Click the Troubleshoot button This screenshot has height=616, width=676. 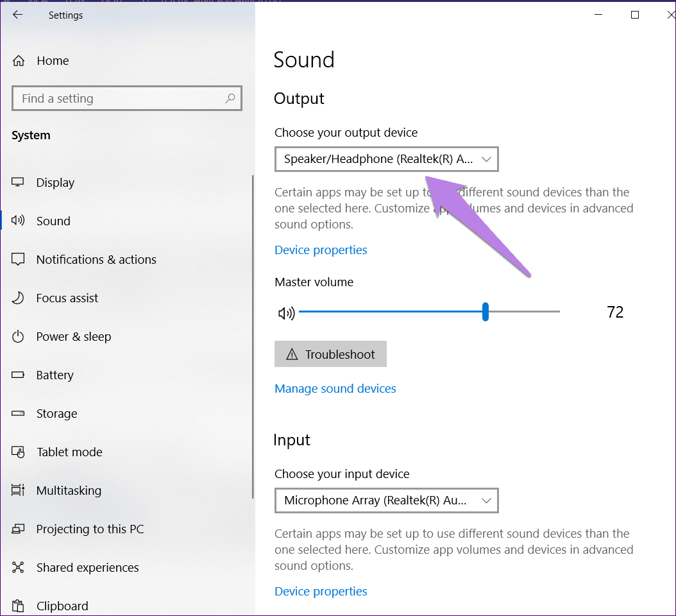(x=331, y=354)
